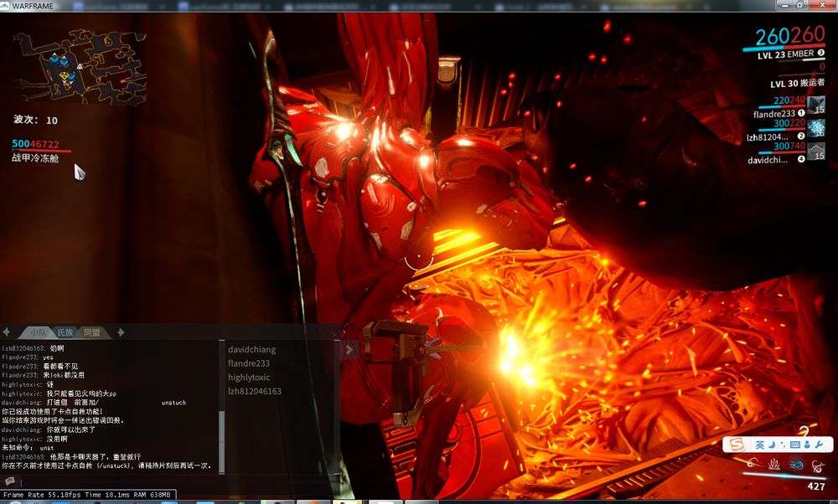The width and height of the screenshot is (838, 504).
Task: Click the aiming reticle at screen center
Action: click(x=418, y=260)
